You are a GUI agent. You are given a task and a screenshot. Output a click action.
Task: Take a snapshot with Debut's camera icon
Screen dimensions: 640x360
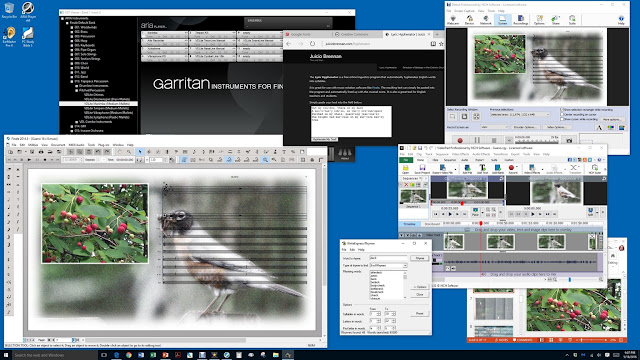coord(569,140)
